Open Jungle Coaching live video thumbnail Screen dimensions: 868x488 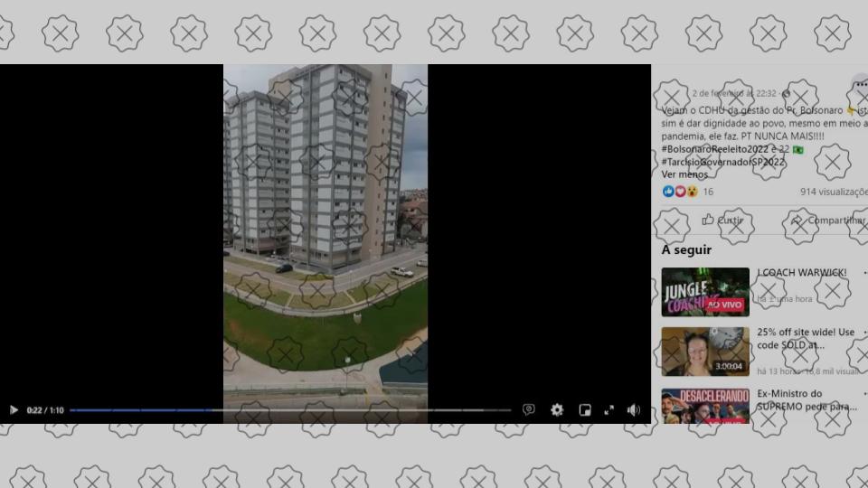(x=705, y=292)
